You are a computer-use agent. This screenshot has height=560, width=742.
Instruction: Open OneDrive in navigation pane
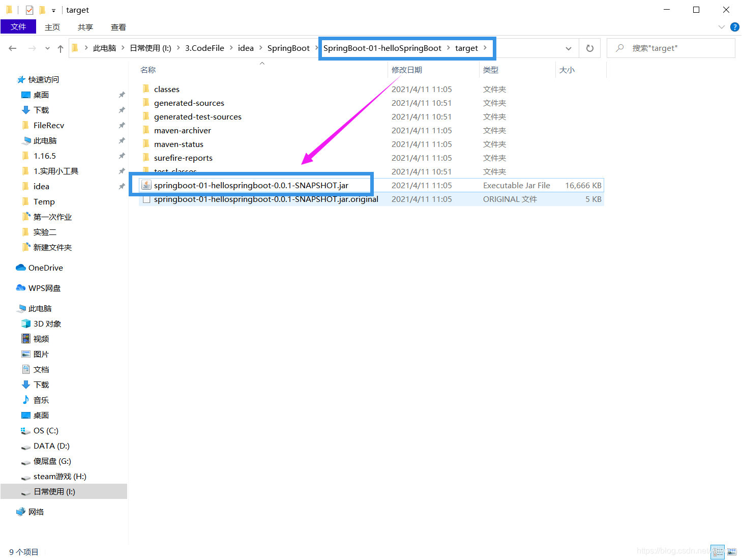coord(46,268)
